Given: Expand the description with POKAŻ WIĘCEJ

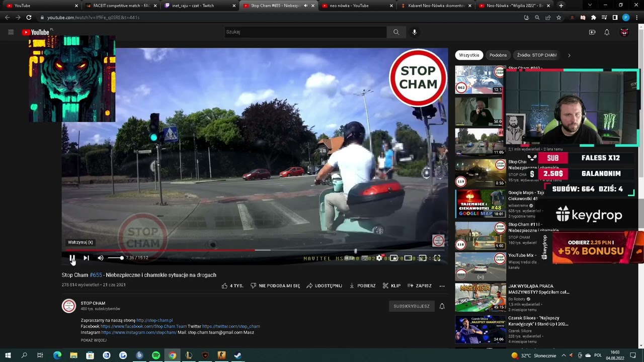Looking at the screenshot, I should [x=94, y=340].
